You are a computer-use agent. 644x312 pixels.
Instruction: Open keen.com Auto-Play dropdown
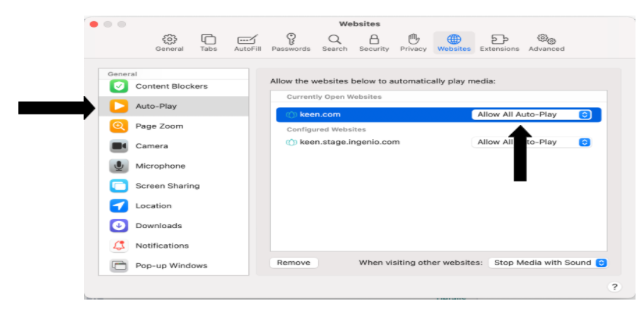(531, 114)
